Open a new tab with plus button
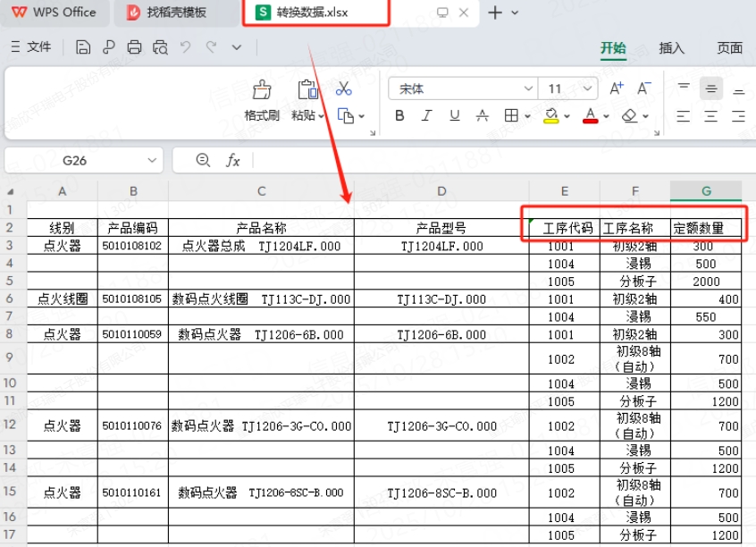This screenshot has width=756, height=547. pos(495,13)
